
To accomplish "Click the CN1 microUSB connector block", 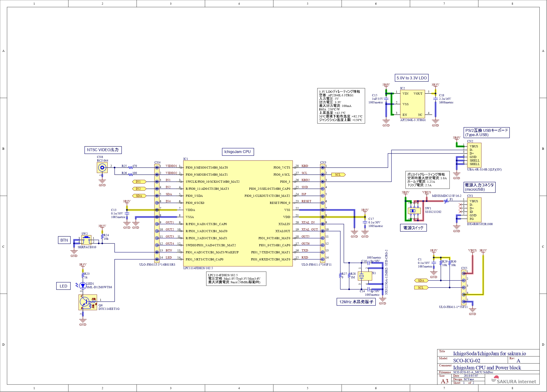I will [x=474, y=210].
